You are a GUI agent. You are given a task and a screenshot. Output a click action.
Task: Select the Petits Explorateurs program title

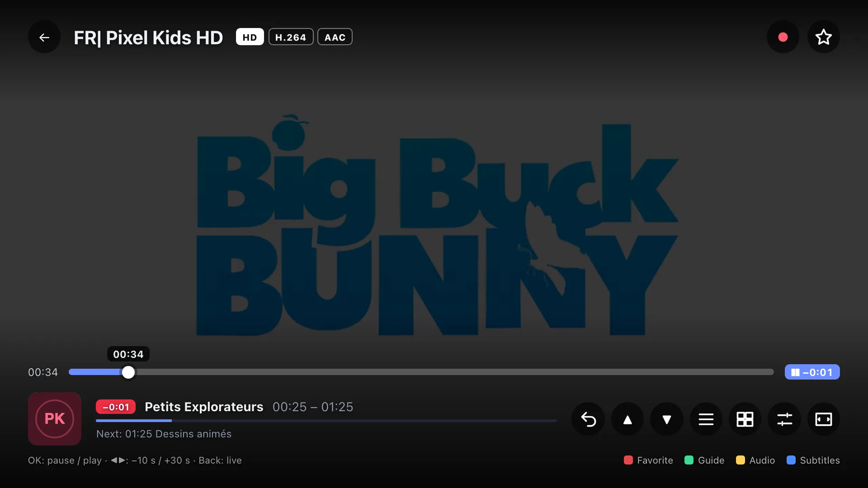click(x=204, y=407)
